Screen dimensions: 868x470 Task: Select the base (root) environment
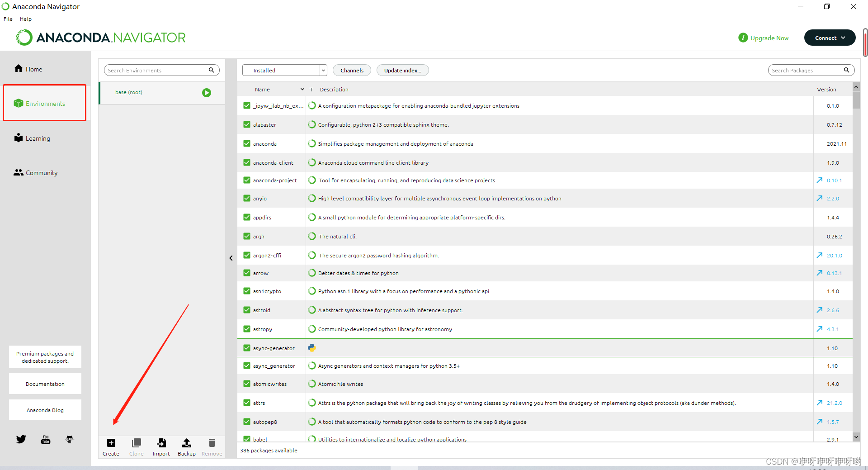coord(162,93)
